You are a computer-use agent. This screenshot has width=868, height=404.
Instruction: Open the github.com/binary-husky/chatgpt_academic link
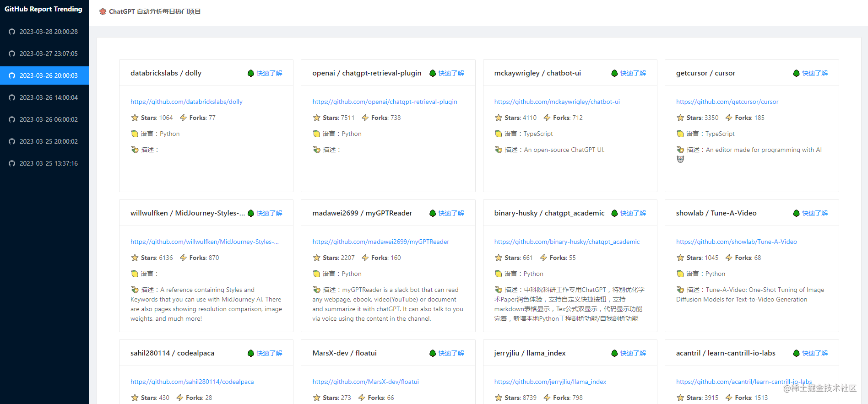(567, 242)
